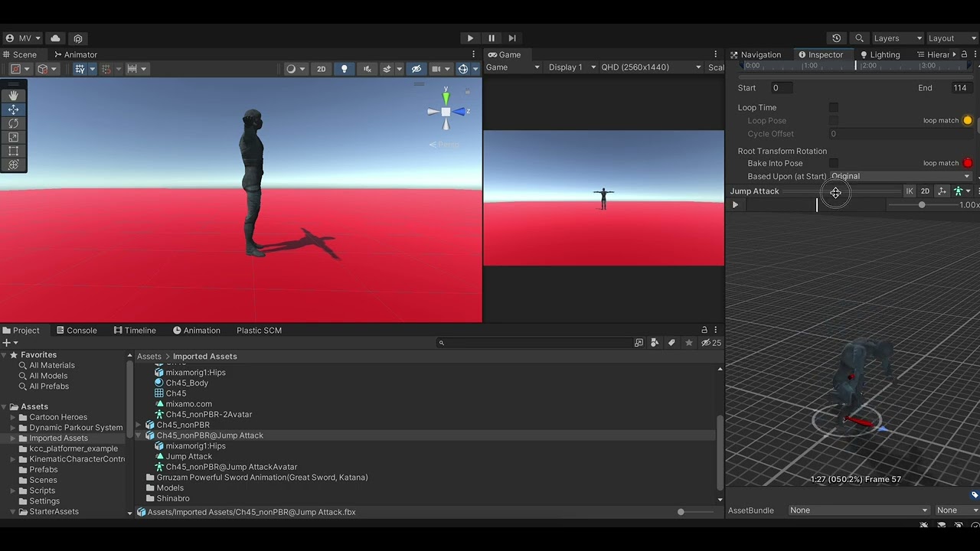980x551 pixels.
Task: Click the Assets breadcrumb link
Action: click(x=149, y=357)
